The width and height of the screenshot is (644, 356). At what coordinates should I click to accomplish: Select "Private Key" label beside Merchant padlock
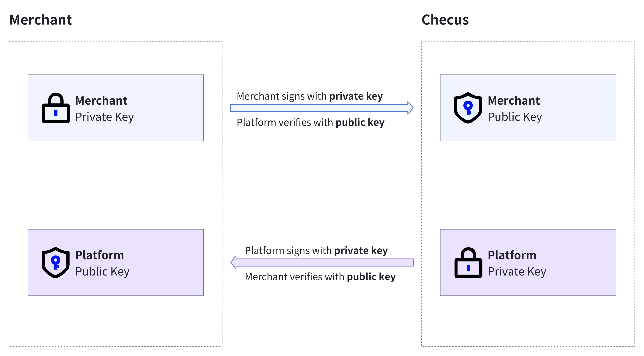[104, 117]
